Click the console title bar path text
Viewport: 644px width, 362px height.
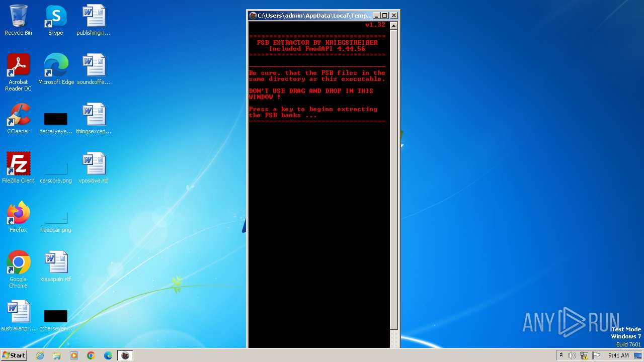[x=315, y=16]
